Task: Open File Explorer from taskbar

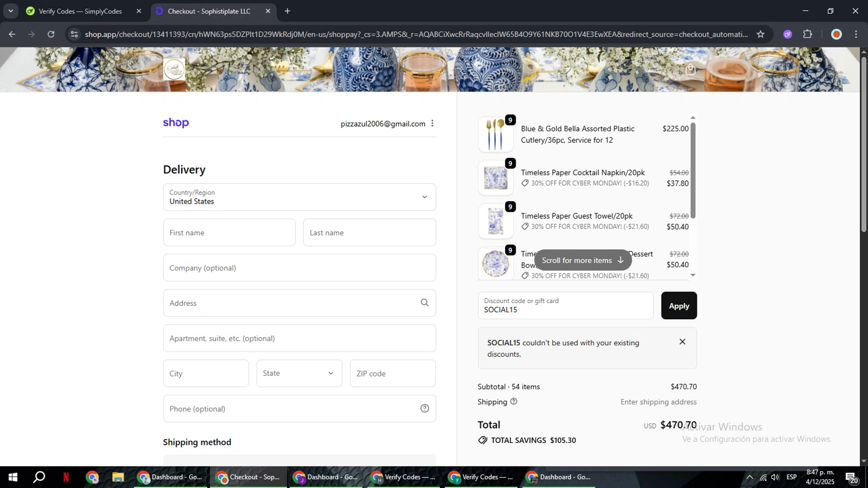Action: [x=118, y=477]
